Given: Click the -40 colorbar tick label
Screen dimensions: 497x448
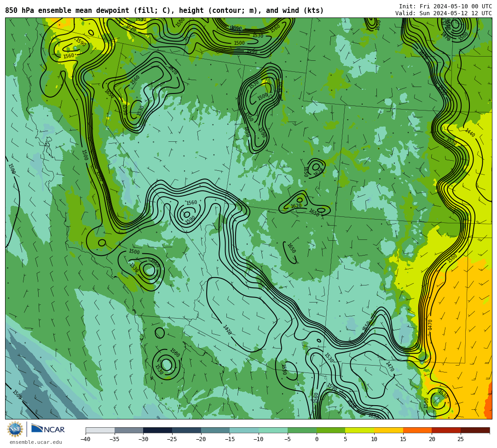Looking at the screenshot, I should (85, 439).
